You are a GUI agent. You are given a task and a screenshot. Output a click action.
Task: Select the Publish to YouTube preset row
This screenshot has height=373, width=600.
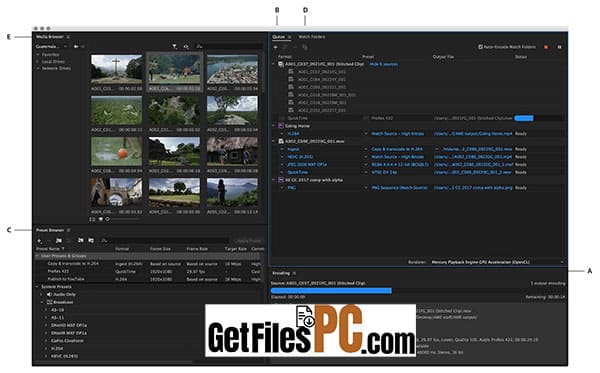click(149, 279)
